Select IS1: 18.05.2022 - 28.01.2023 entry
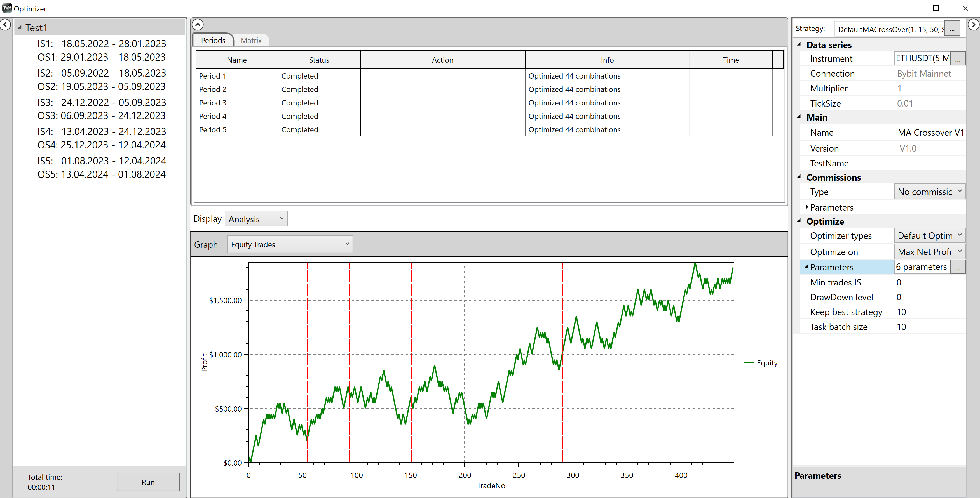The image size is (980, 498). [102, 44]
